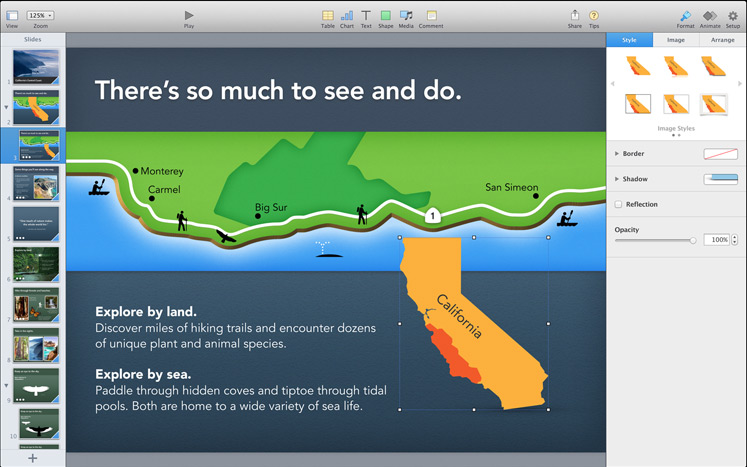
Task: Add a new slide with plus button
Action: (32, 458)
